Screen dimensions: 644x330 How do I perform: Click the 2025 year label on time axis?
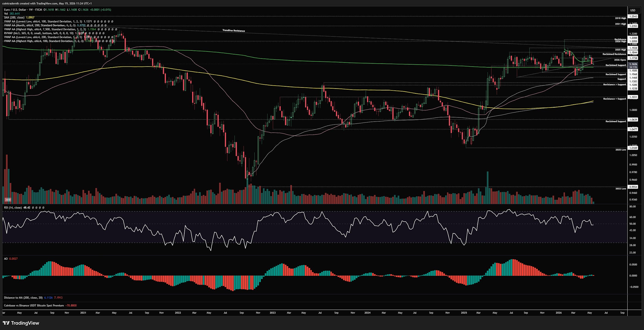click(x=464, y=313)
